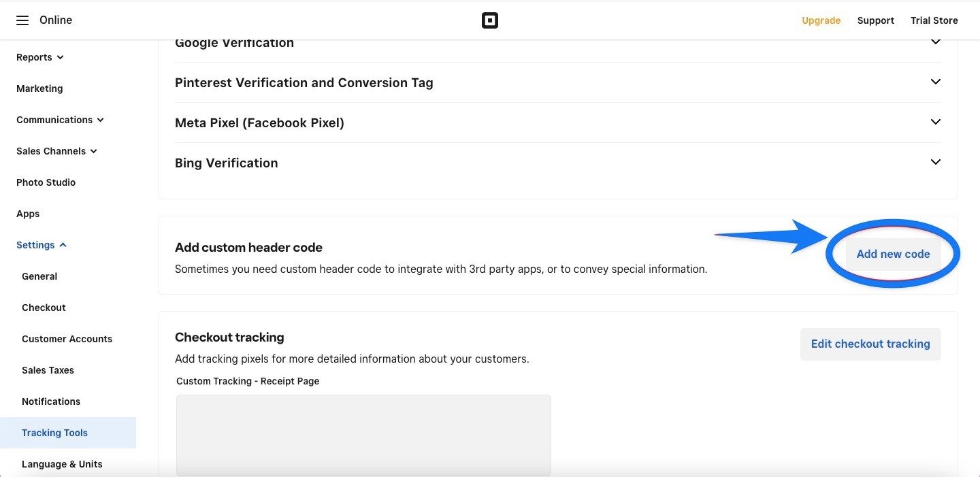Image resolution: width=980 pixels, height=477 pixels.
Task: Expand the Sales Channels sidebar menu
Action: (x=57, y=151)
